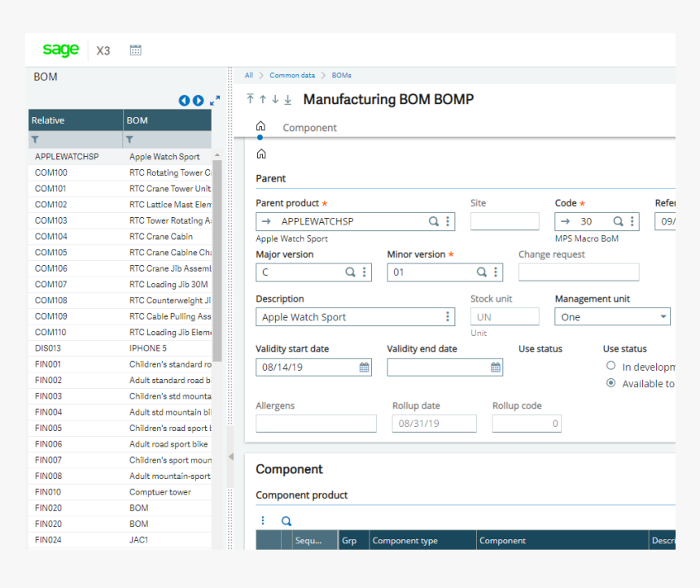Image resolution: width=700 pixels, height=588 pixels.
Task: Open Minor version actions menu dots
Action: 496,272
